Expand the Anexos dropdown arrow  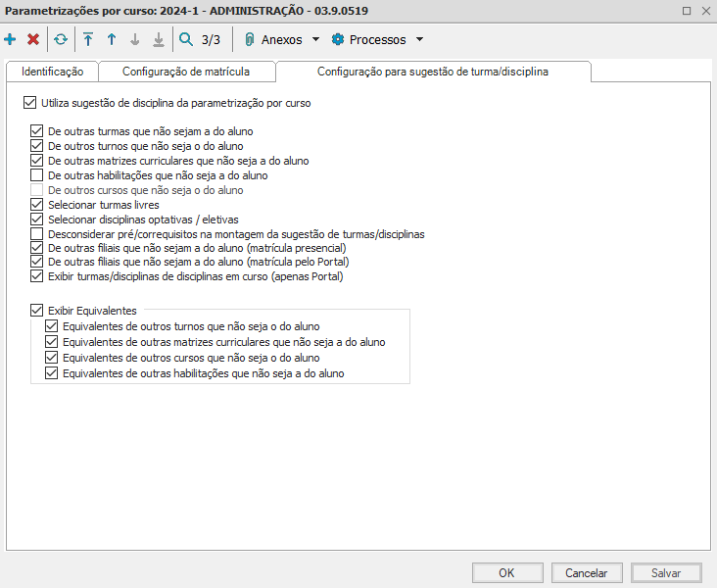pos(315,40)
